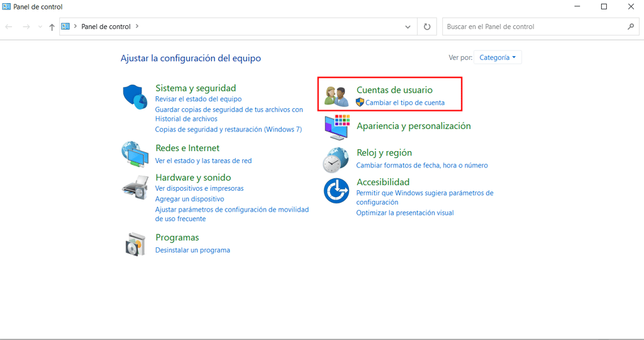Open the Redes e Internet globe icon
644x340 pixels.
point(135,154)
